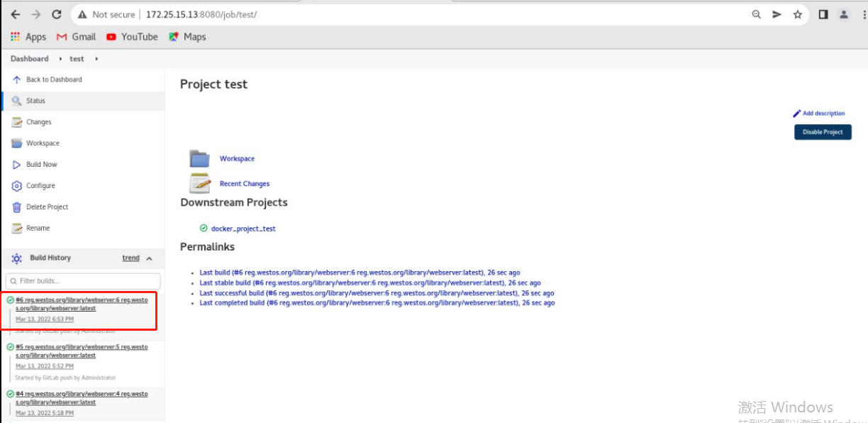Click the Workspace folder icon in sidebar

coord(17,143)
